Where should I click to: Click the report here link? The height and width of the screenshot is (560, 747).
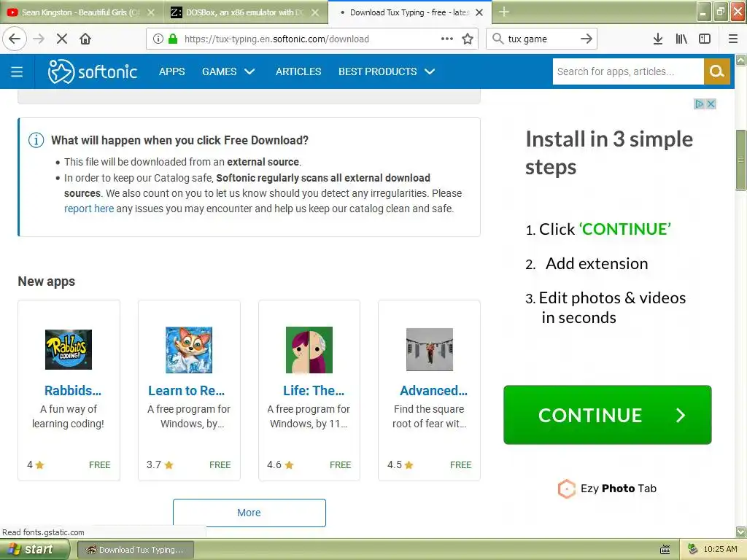point(88,209)
